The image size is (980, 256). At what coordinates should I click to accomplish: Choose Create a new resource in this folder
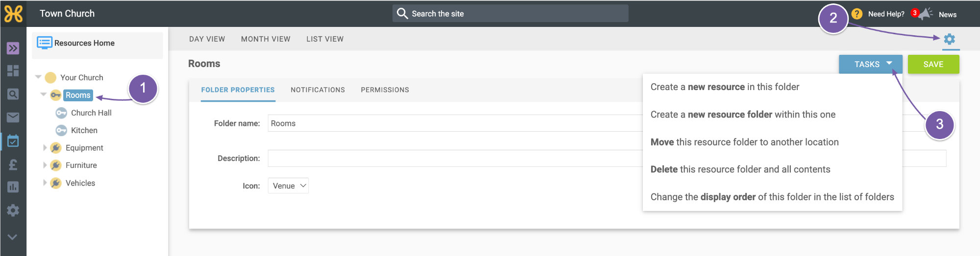[725, 87]
